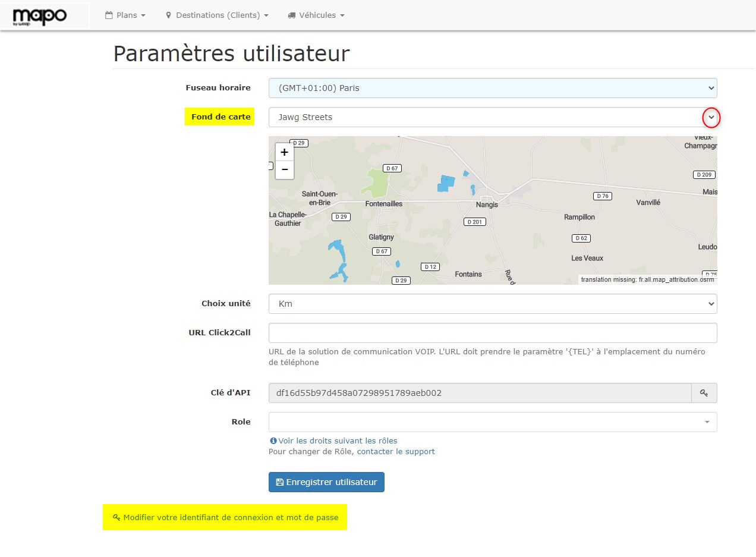Click the Clé d'API text field
756x557 pixels.
point(479,393)
